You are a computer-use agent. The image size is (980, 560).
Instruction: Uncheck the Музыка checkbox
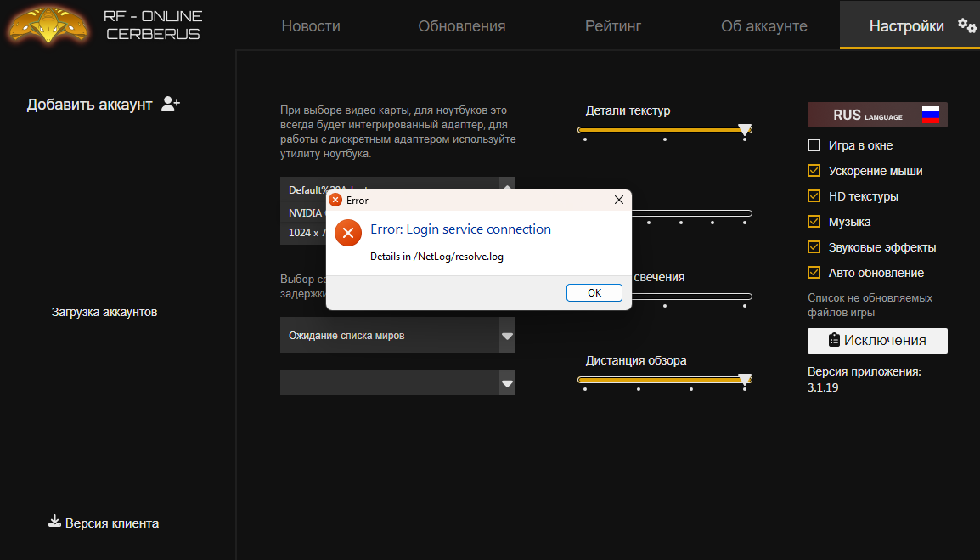(814, 222)
